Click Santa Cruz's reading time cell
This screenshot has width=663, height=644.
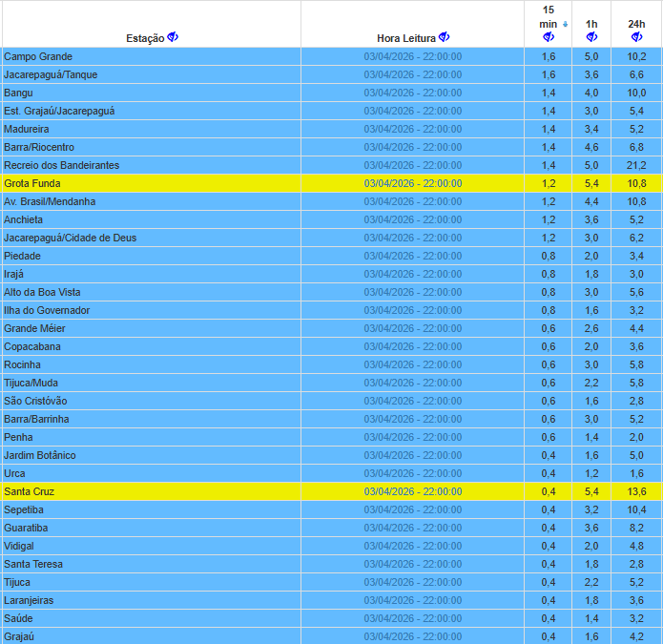tap(413, 491)
